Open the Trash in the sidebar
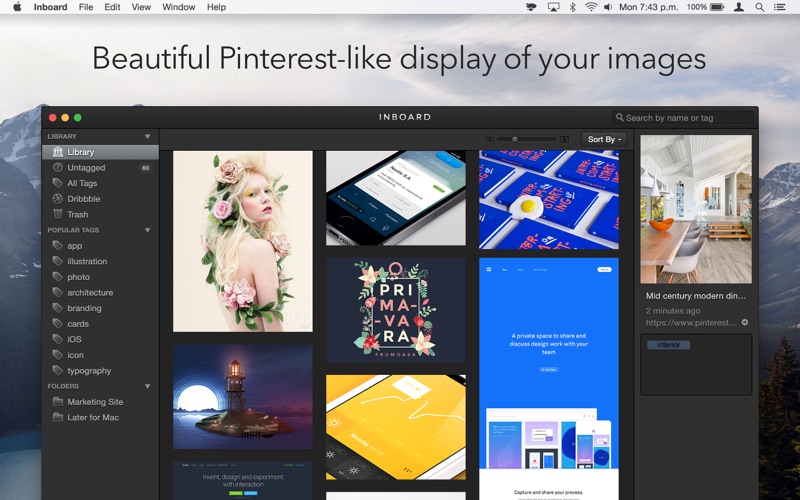 pyautogui.click(x=77, y=214)
